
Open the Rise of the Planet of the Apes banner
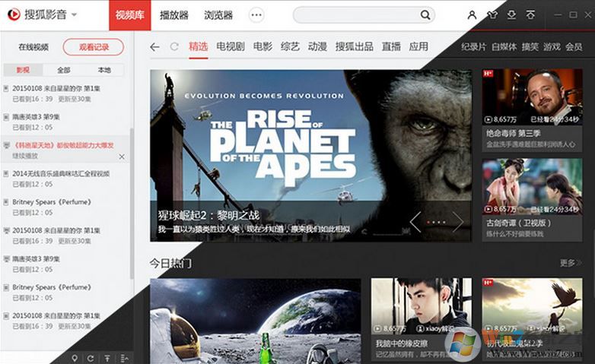[x=310, y=156]
